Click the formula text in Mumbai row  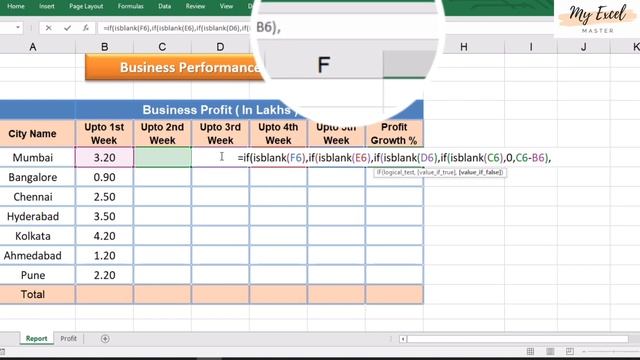tap(394, 158)
